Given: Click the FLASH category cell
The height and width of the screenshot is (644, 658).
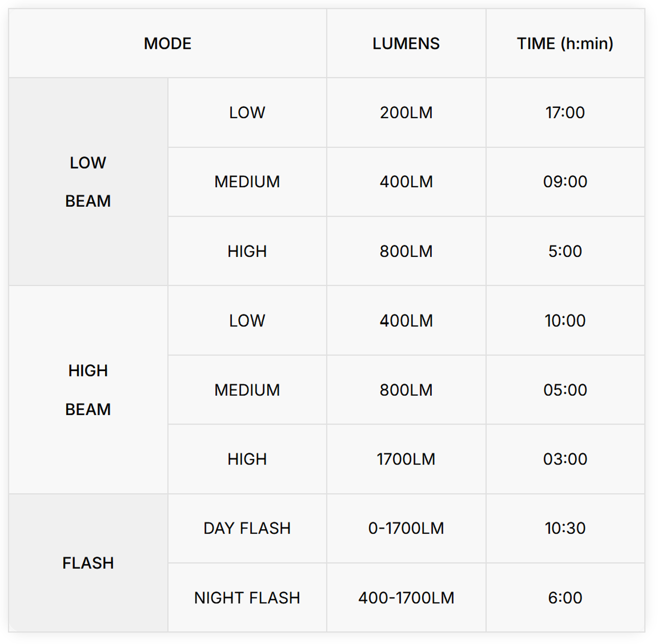Looking at the screenshot, I should point(88,563).
